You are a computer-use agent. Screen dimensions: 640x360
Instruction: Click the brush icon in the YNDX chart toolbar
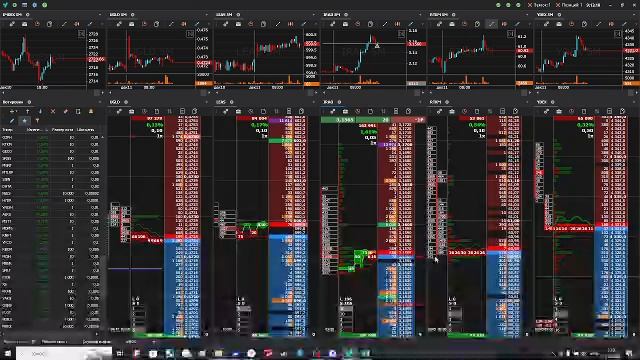pyautogui.click(x=624, y=24)
